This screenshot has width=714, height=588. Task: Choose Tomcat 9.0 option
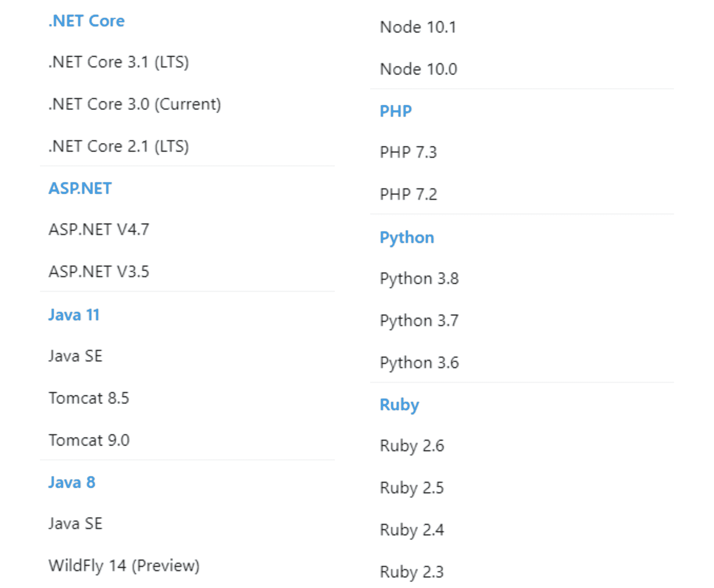89,440
